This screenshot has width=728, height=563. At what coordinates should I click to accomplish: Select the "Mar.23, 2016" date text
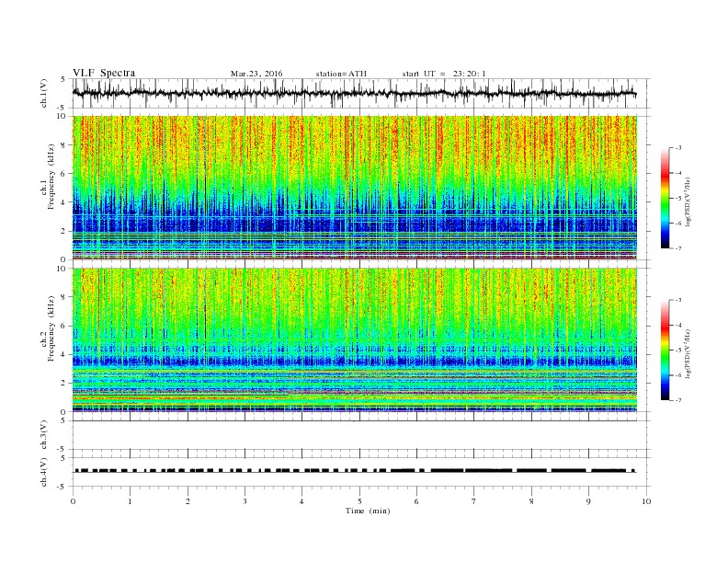256,74
